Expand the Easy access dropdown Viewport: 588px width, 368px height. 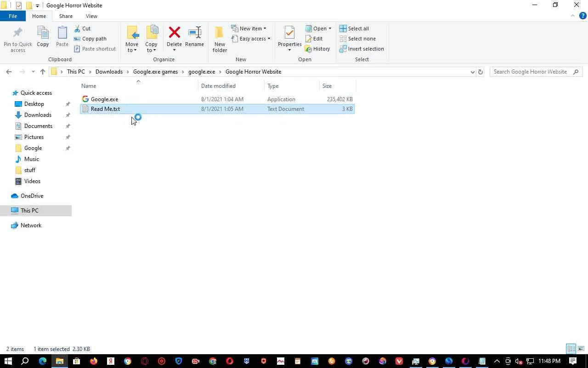pyautogui.click(x=269, y=39)
